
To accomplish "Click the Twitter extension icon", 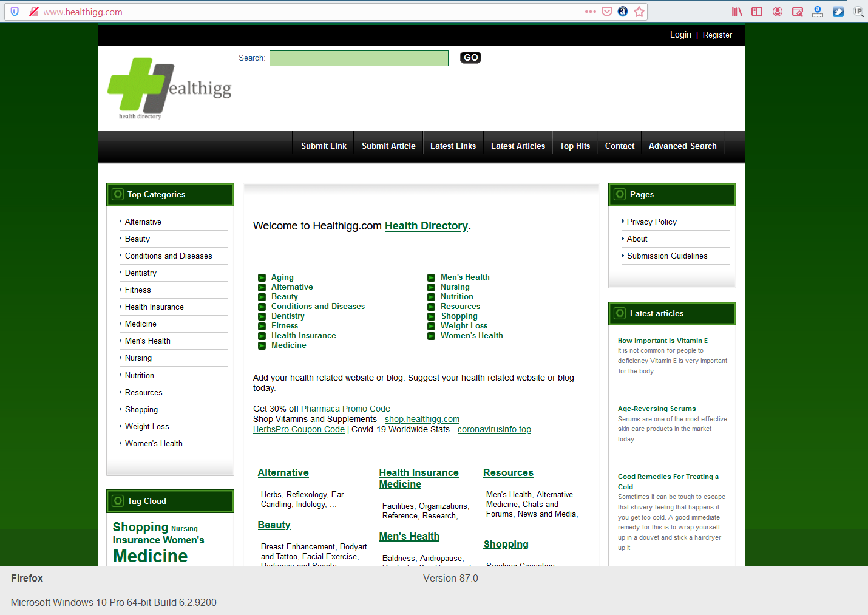I will coord(838,11).
